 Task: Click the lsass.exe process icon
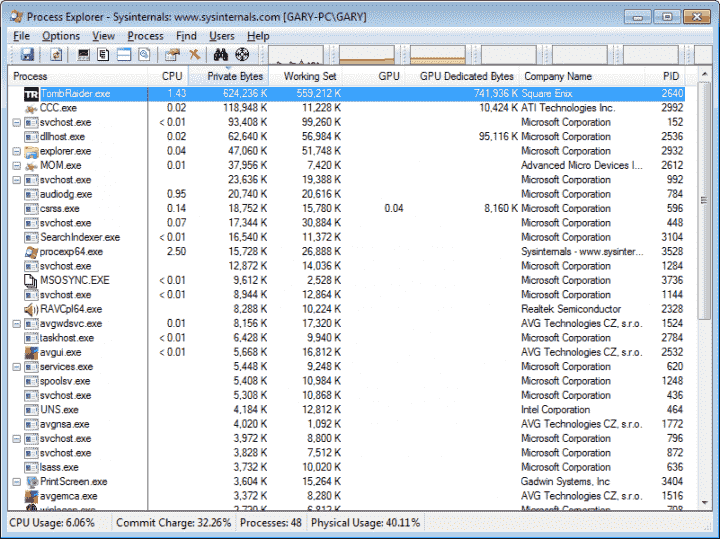click(31, 467)
